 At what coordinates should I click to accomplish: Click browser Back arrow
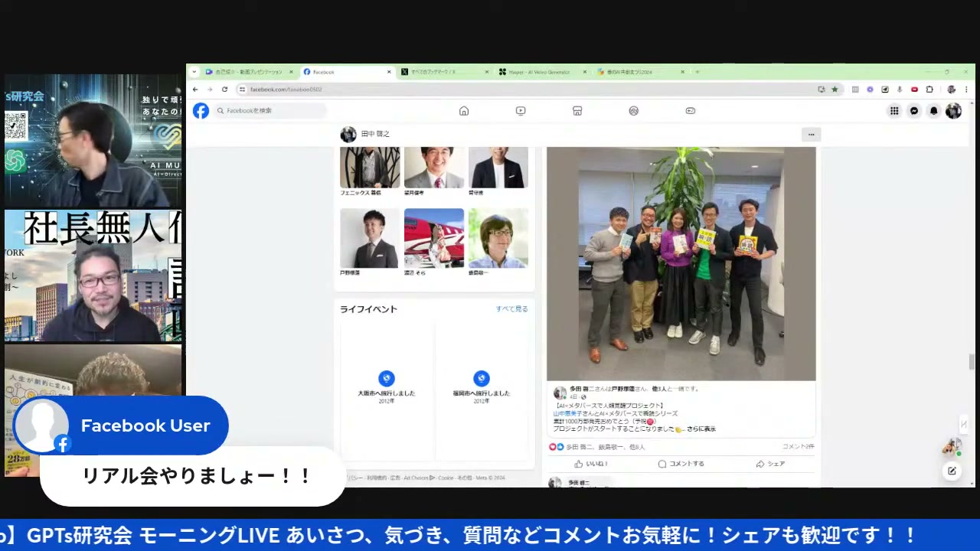(196, 90)
